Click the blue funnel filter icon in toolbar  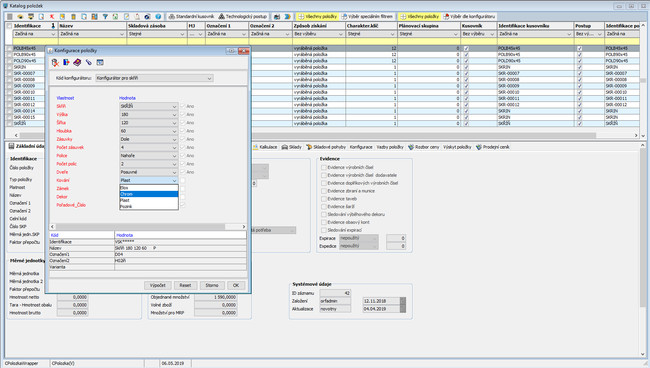(105, 17)
